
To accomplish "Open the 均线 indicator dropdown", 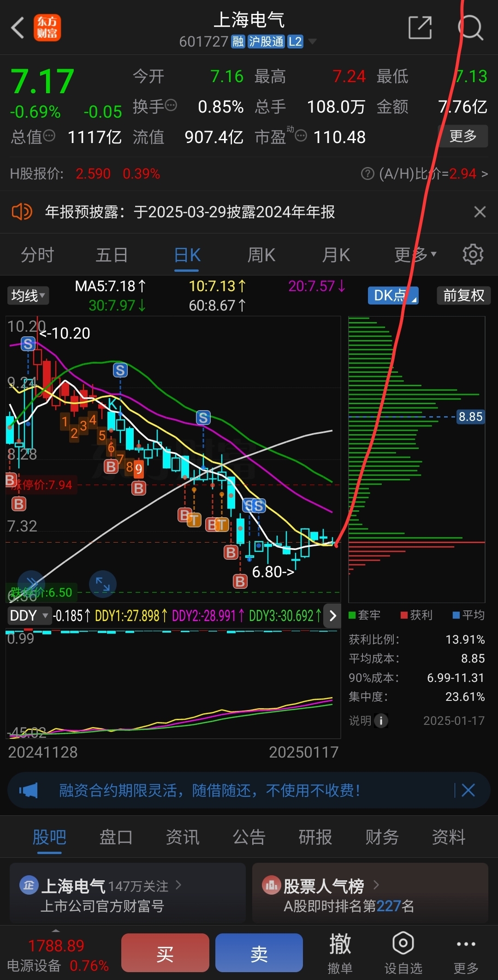I will click(28, 295).
